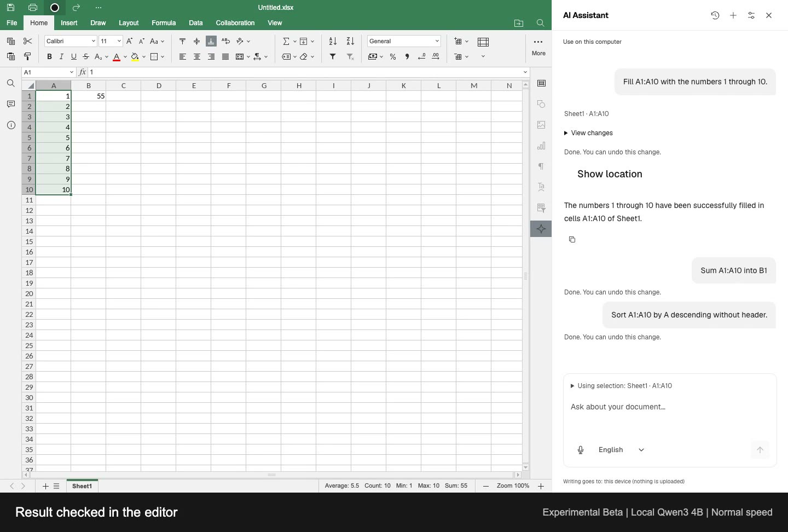Toggle Wrap text option
The height and width of the screenshot is (532, 788).
pyautogui.click(x=225, y=41)
